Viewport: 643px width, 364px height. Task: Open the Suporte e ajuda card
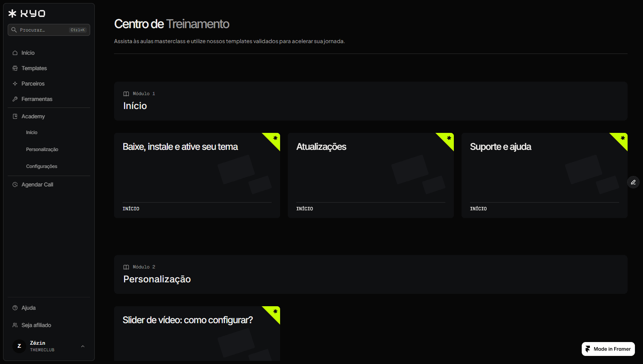[544, 176]
